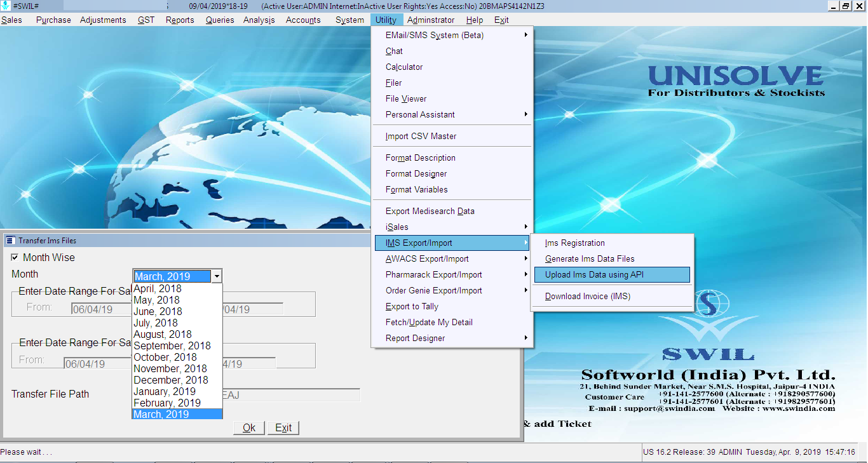Click the SWIL app icon in title bar
This screenshot has height=463, width=868.
7,6
